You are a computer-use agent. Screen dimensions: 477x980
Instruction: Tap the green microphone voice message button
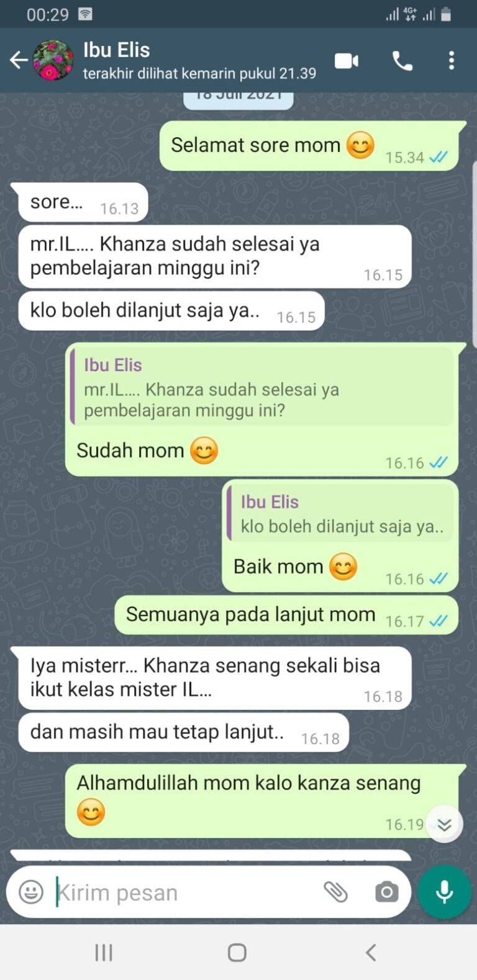coord(444,892)
